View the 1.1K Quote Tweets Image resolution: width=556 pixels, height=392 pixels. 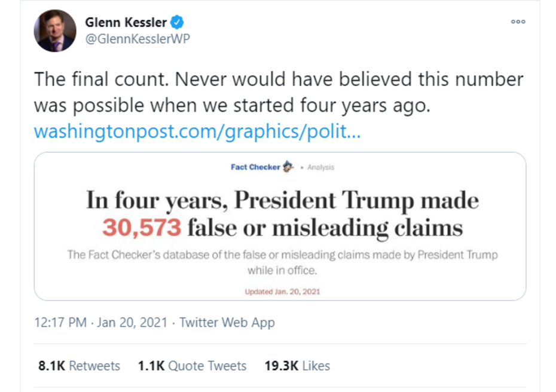coord(192,366)
